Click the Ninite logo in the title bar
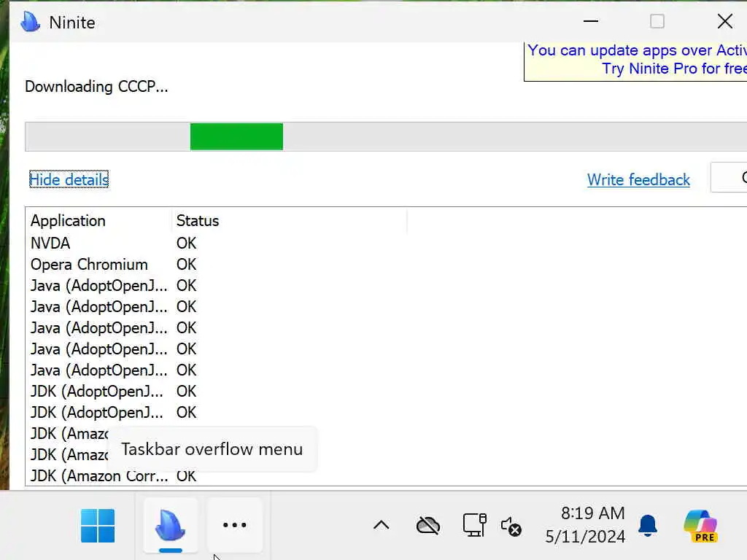The height and width of the screenshot is (560, 747). click(31, 22)
